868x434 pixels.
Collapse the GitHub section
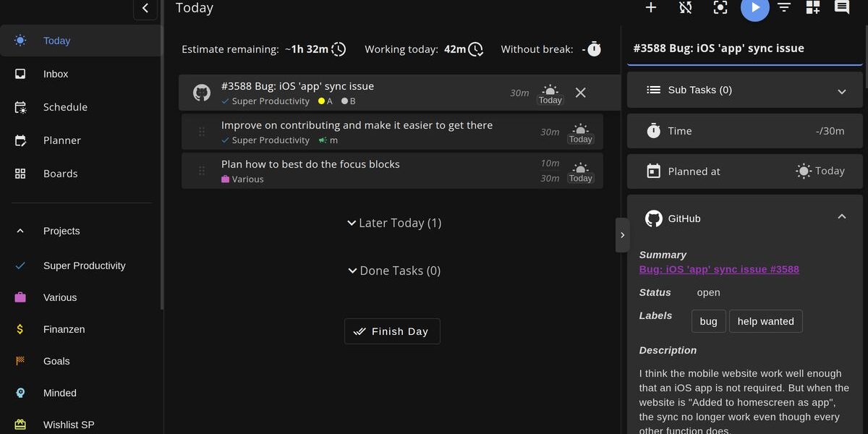[841, 217]
